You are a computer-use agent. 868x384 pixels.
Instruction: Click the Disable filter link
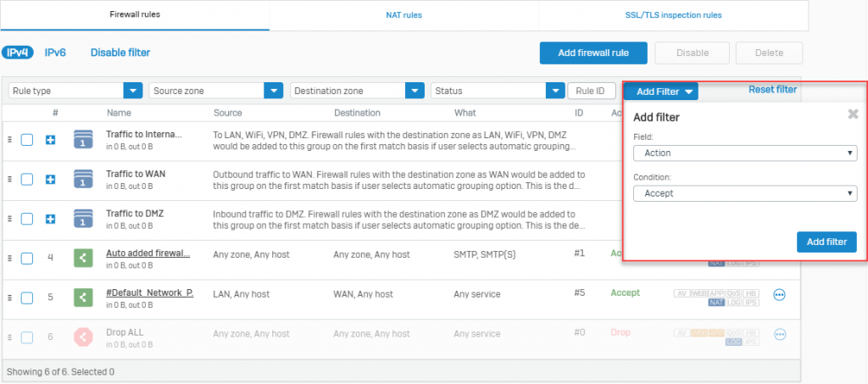coord(120,53)
